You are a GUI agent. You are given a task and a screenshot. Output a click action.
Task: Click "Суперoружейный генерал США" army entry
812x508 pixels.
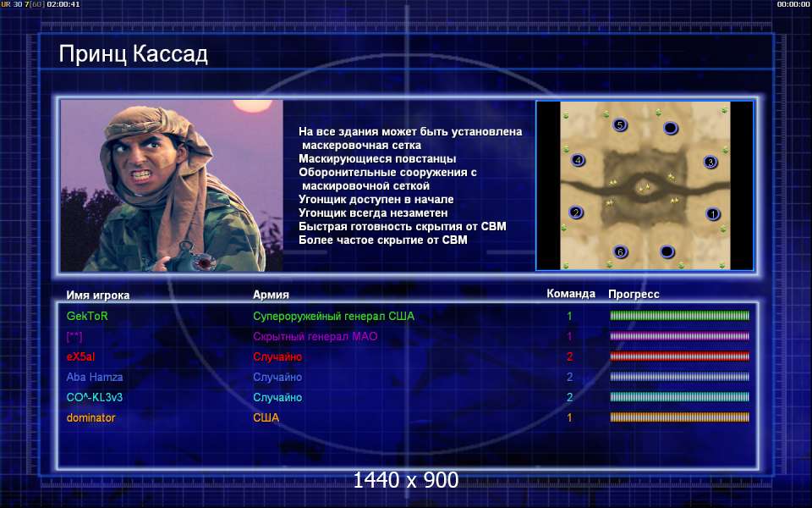point(333,316)
